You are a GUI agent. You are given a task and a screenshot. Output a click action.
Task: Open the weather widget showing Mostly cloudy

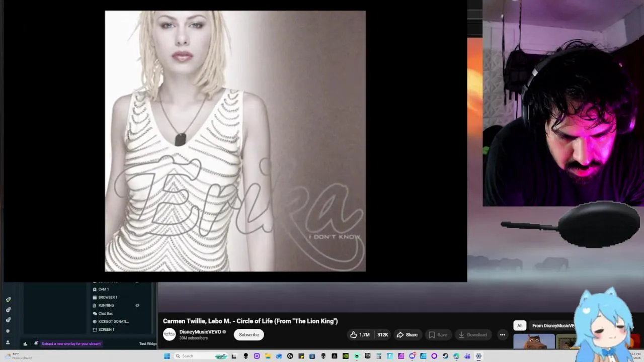[x=18, y=356]
